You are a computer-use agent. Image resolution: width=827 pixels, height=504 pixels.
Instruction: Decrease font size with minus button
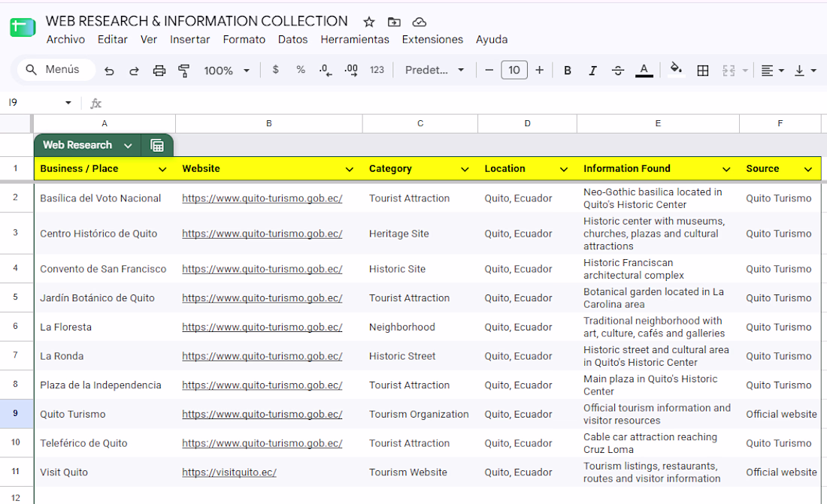click(489, 70)
